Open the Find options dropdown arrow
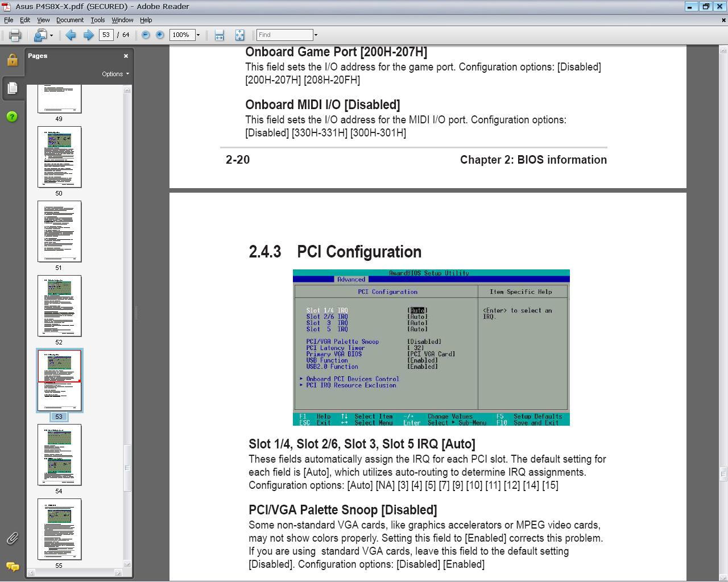 (x=316, y=35)
